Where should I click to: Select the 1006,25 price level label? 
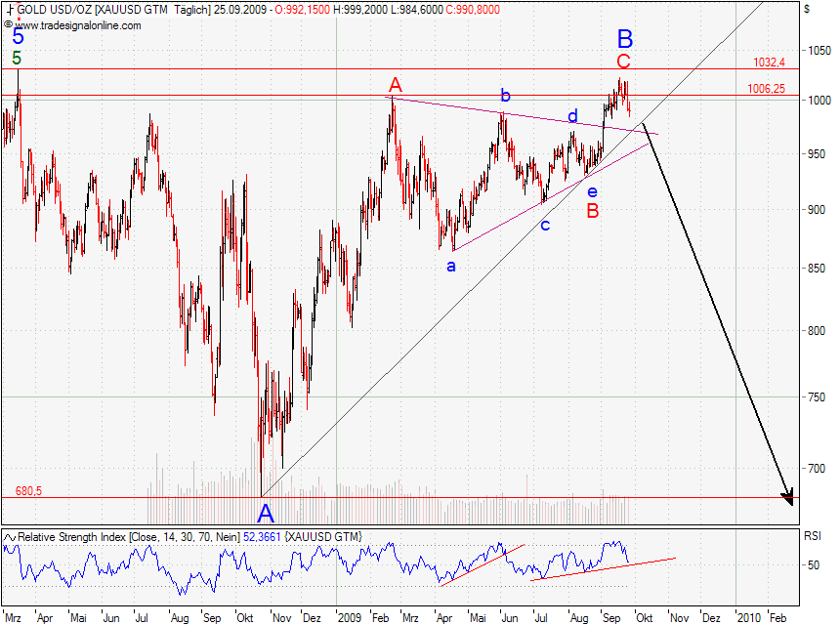(766, 89)
